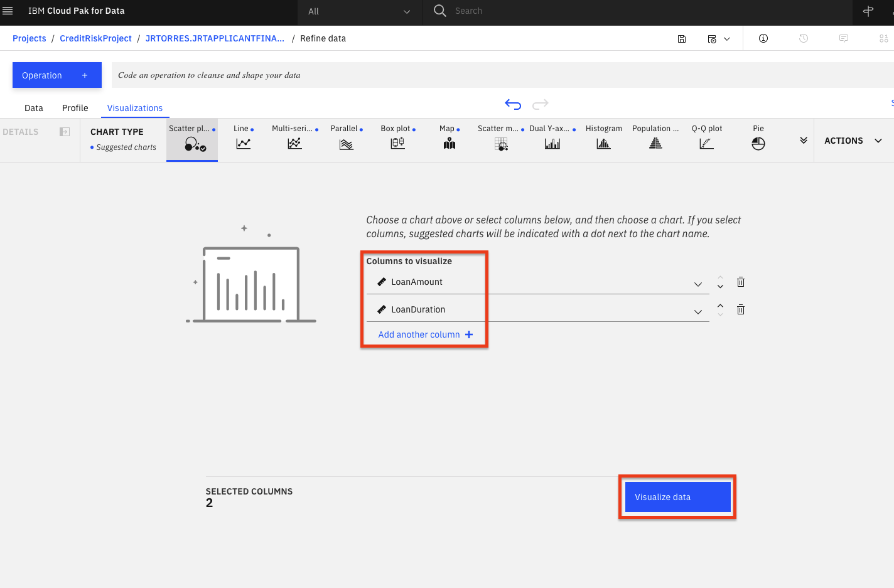Open dropdown arrow beside jobs icon
Image resolution: width=894 pixels, height=588 pixels.
click(x=727, y=39)
